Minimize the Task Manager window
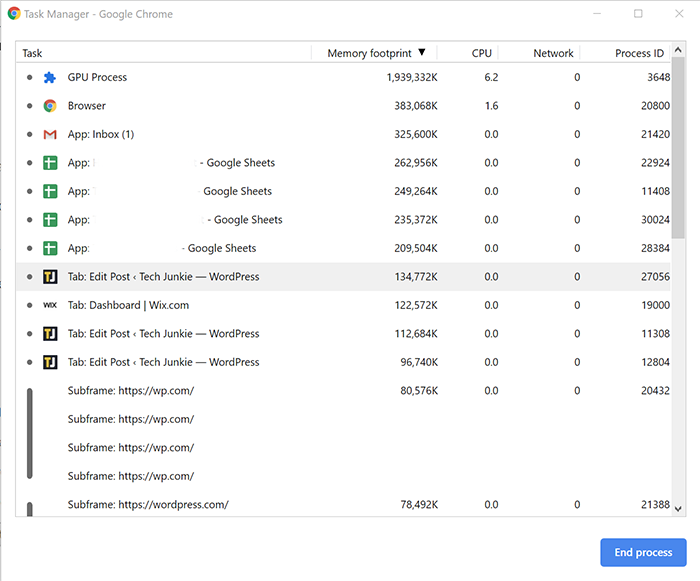The width and height of the screenshot is (700, 581). coord(597,14)
